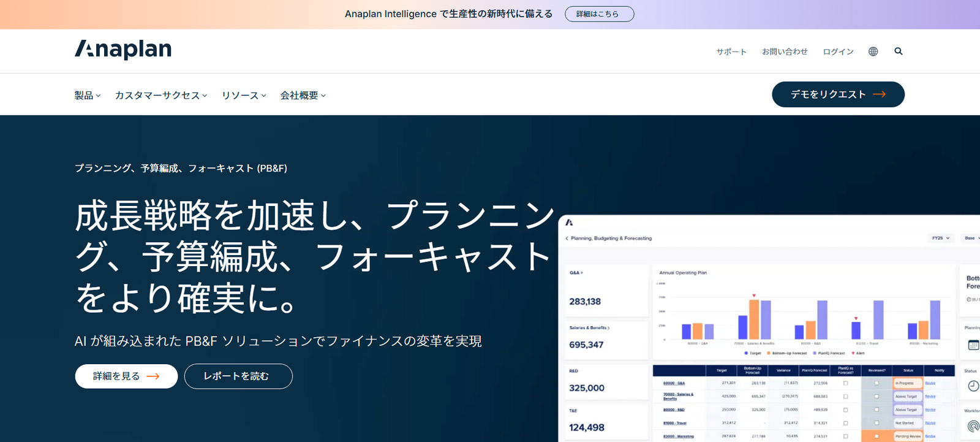
Task: Click the デモをリクエスト button
Action: tap(838, 94)
